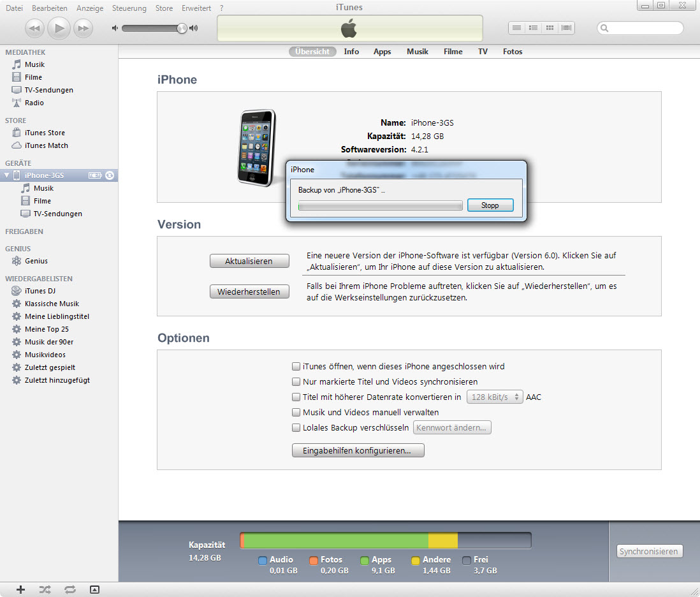Open the Bearbeiten menu
This screenshot has width=700, height=597.
(x=50, y=8)
